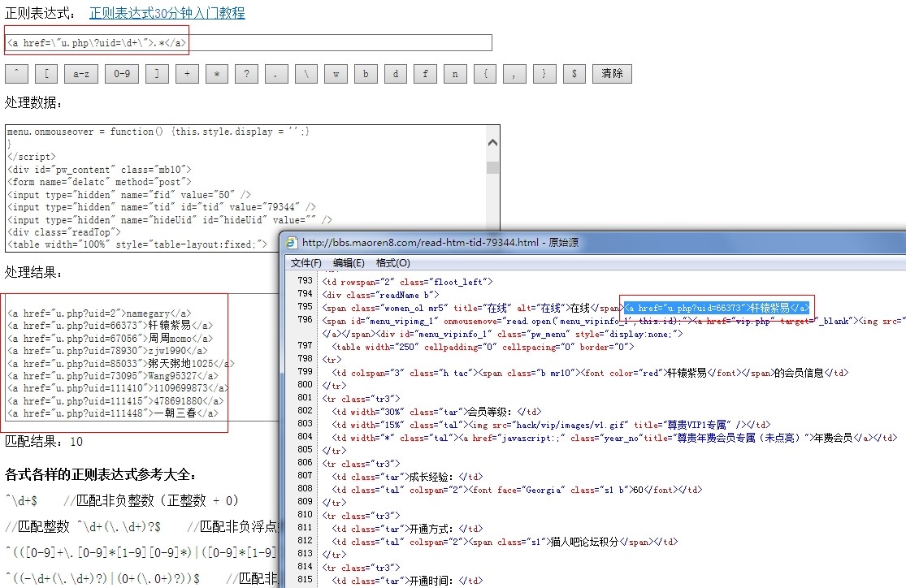Insert the d digit class button
906x588 pixels.
coord(396,74)
